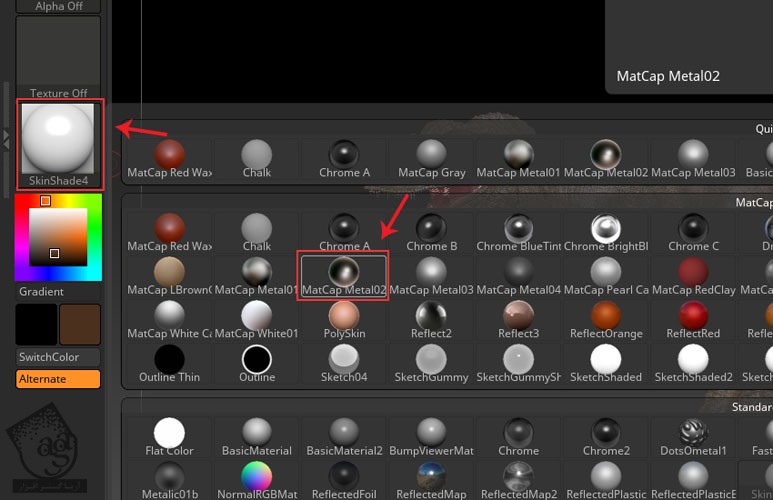Open the Alpha Off selector

click(x=58, y=6)
